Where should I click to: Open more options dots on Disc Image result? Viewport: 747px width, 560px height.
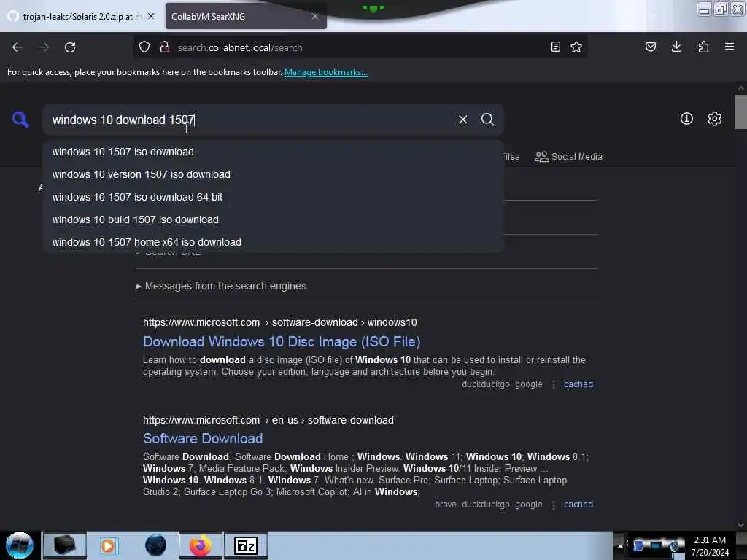[553, 384]
